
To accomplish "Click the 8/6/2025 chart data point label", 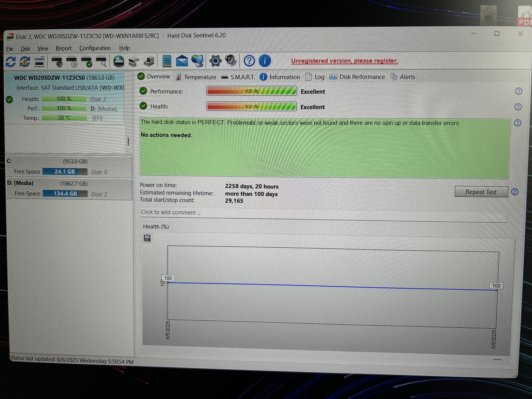I will click(x=496, y=286).
